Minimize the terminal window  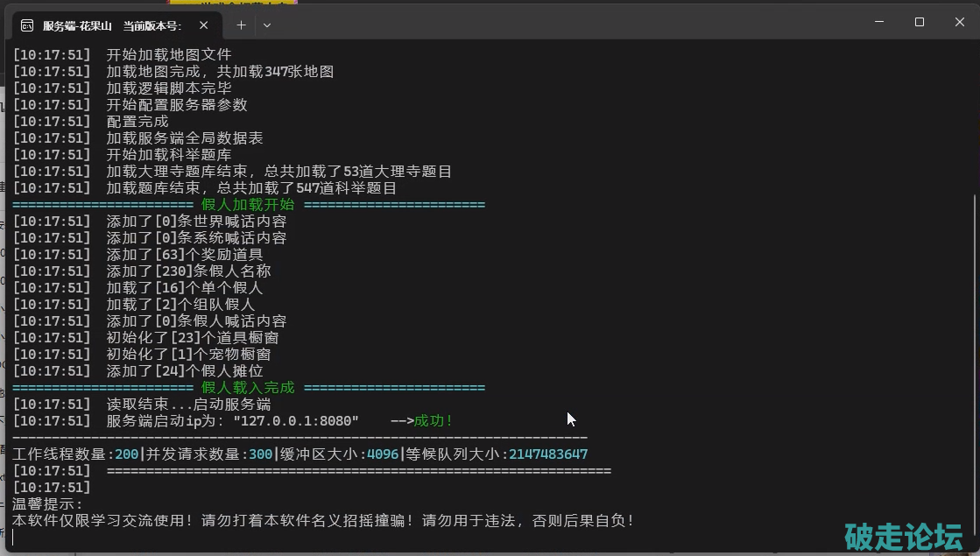pos(878,22)
